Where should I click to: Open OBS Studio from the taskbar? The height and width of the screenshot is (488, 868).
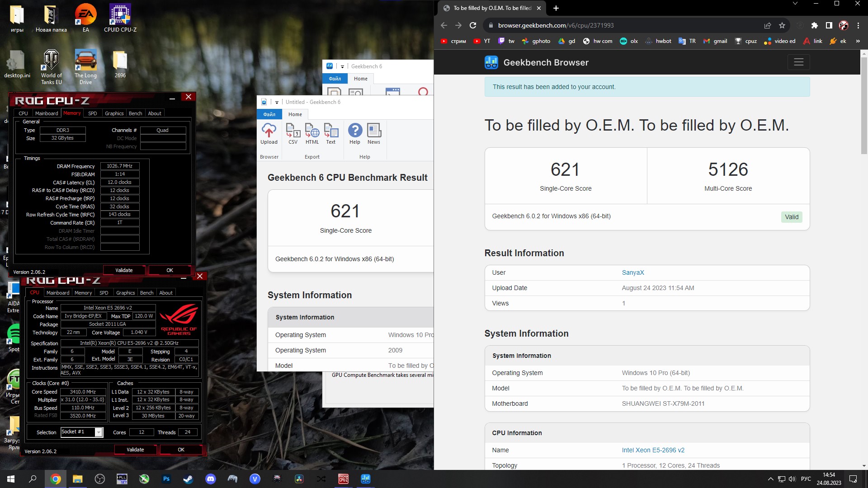100,479
